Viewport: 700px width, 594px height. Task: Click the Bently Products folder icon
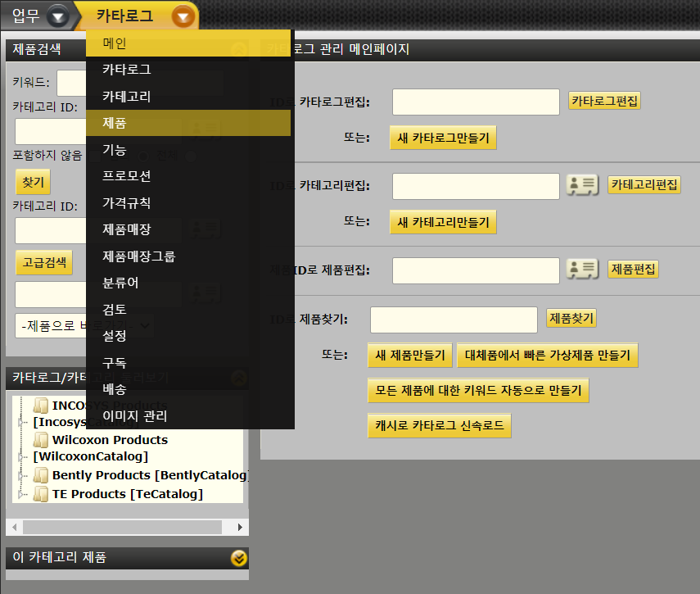coord(41,475)
